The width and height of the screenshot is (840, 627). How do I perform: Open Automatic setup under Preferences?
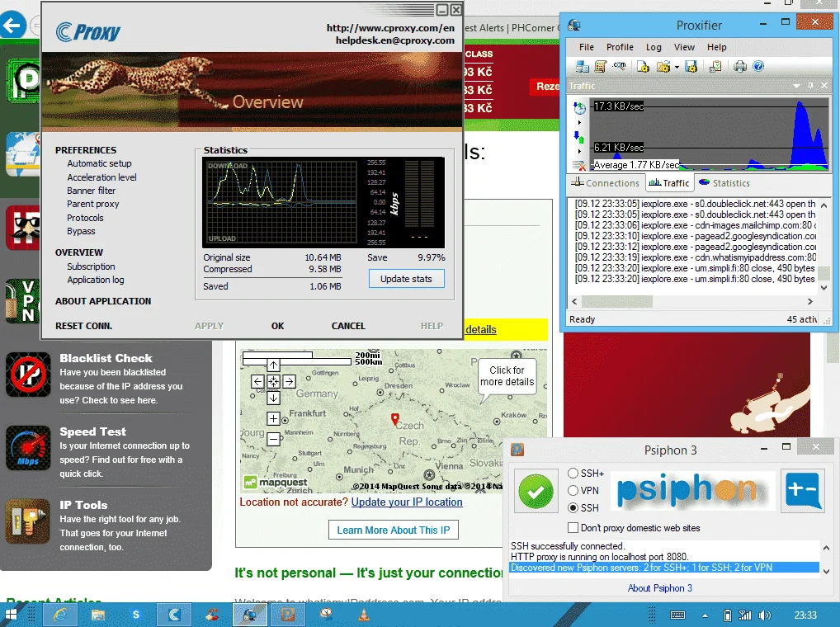pyautogui.click(x=99, y=163)
